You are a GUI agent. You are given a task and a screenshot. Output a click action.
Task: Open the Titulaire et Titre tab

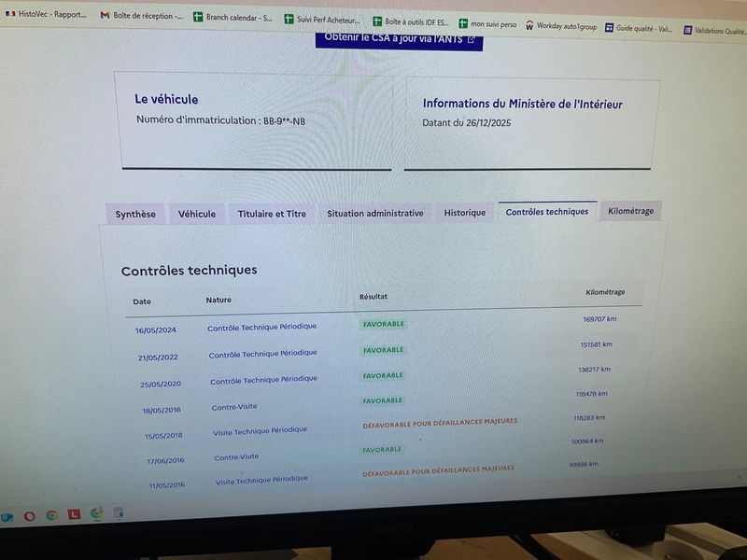pyautogui.click(x=272, y=214)
